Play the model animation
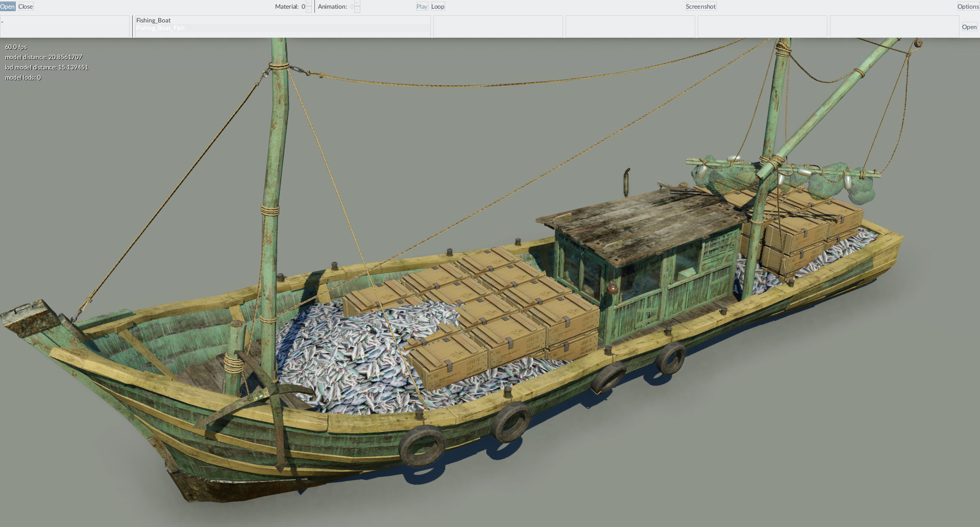 pos(422,7)
